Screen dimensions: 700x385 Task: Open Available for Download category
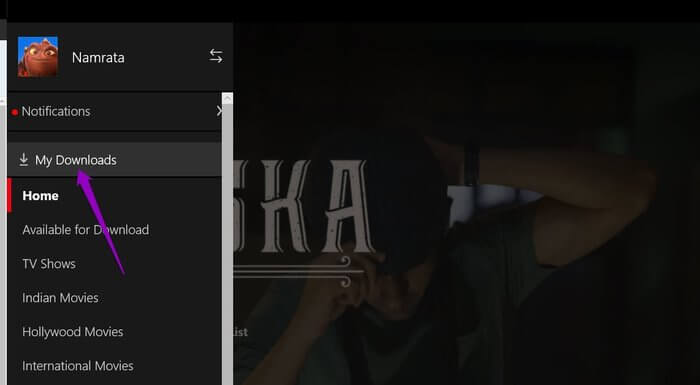(x=86, y=230)
